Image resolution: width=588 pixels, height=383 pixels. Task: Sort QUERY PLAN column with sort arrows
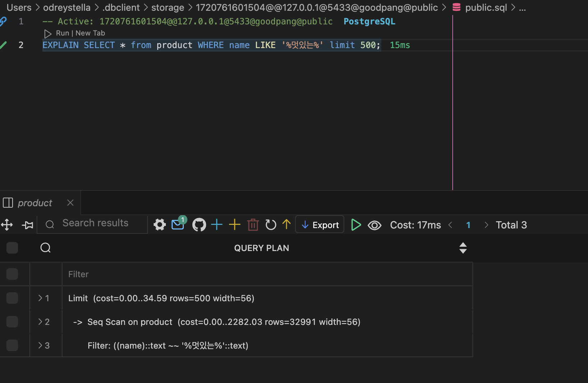[463, 248]
